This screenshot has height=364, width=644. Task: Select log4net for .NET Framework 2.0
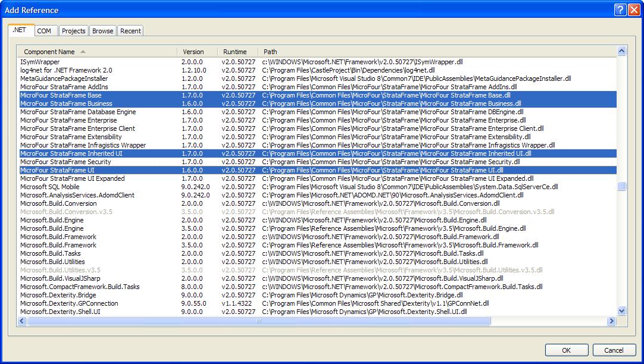66,70
